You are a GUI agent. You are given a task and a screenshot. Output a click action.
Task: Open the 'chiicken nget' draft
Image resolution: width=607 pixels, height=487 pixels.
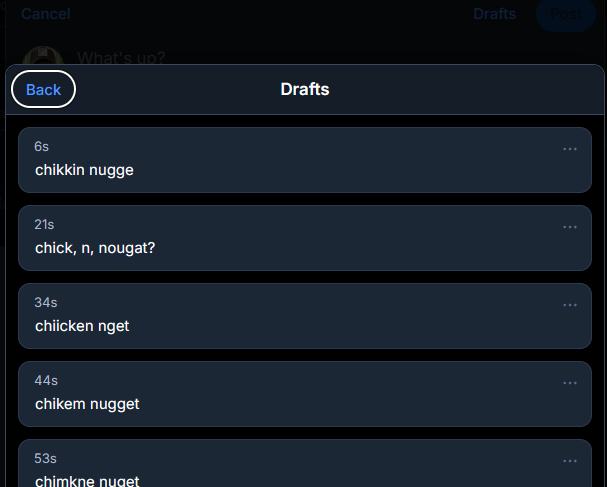coord(305,316)
